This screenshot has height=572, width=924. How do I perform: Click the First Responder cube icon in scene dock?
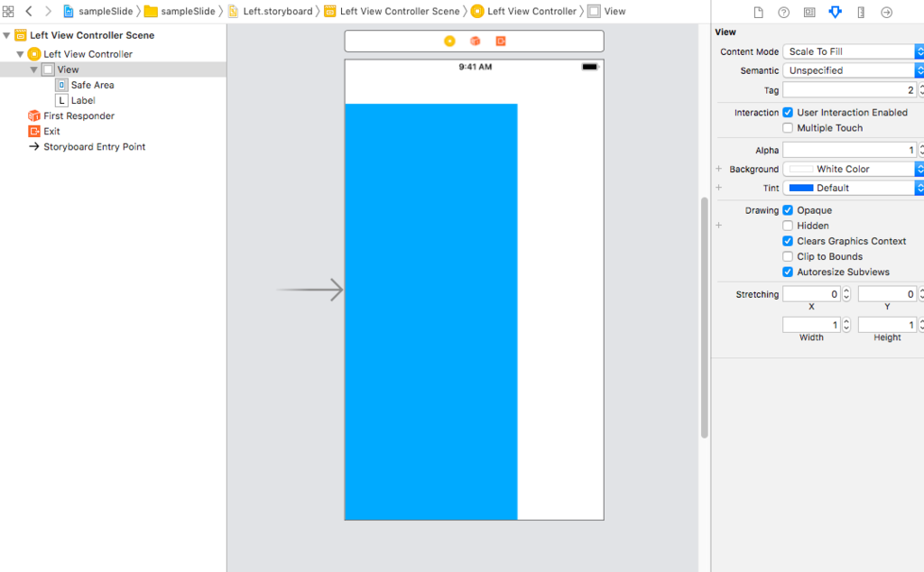pos(475,42)
